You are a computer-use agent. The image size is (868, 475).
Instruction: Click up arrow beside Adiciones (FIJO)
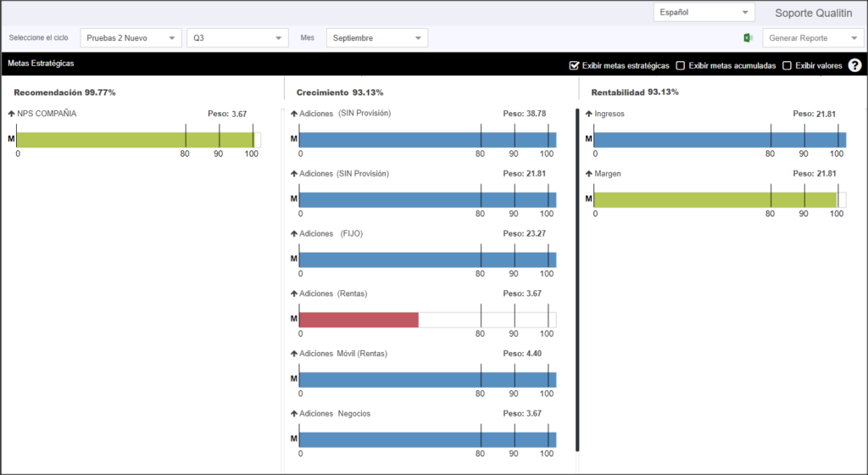pyautogui.click(x=294, y=233)
